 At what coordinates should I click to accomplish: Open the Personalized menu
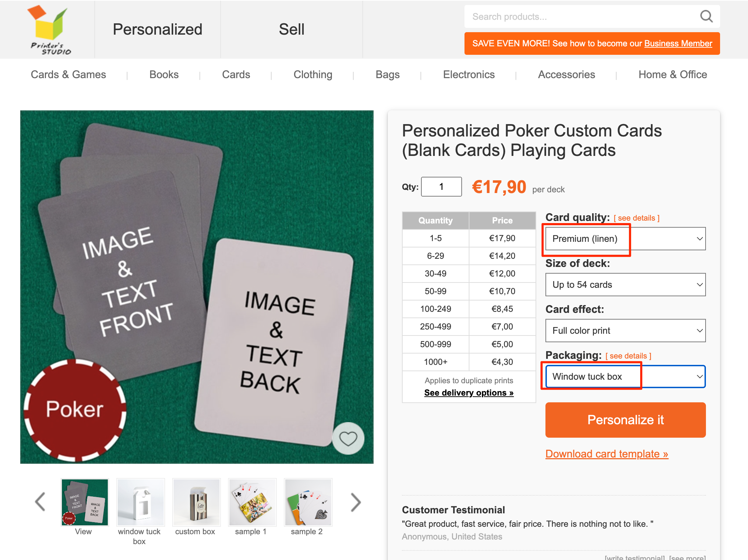(157, 29)
